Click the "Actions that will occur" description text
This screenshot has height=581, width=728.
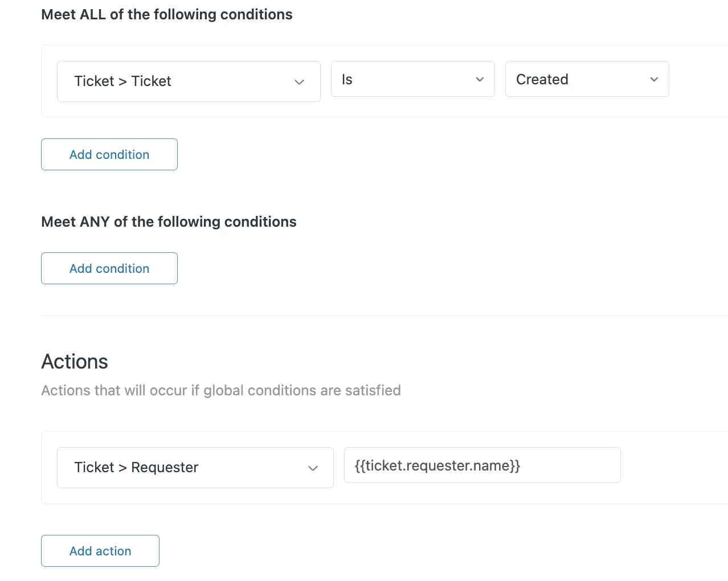click(221, 391)
